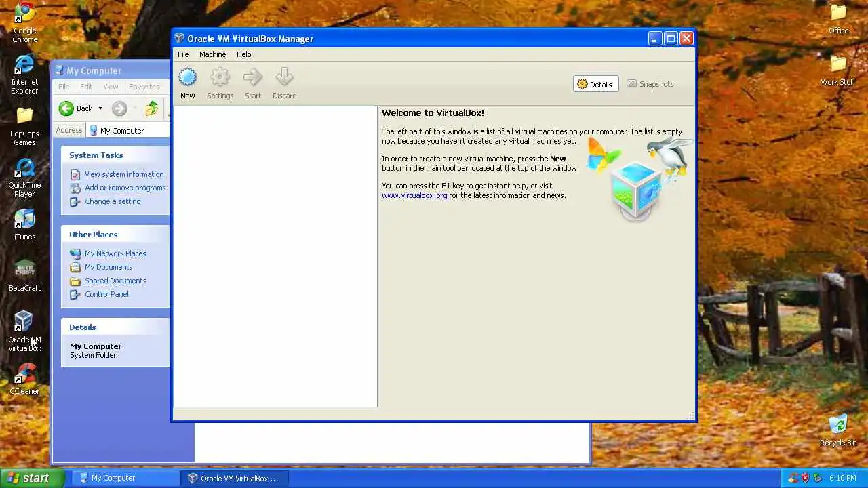The image size is (868, 488).
Task: Click the Start arrow toolbar icon
Action: tap(253, 77)
